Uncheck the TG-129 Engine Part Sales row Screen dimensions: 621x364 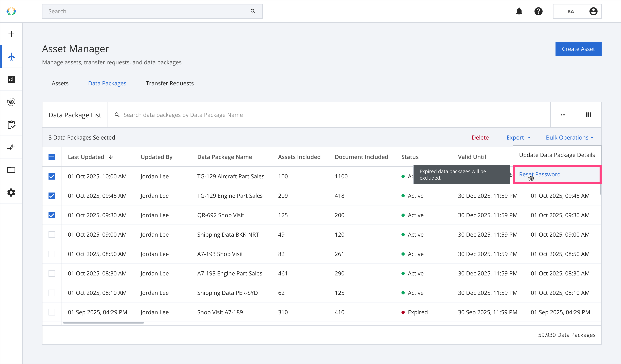click(52, 196)
